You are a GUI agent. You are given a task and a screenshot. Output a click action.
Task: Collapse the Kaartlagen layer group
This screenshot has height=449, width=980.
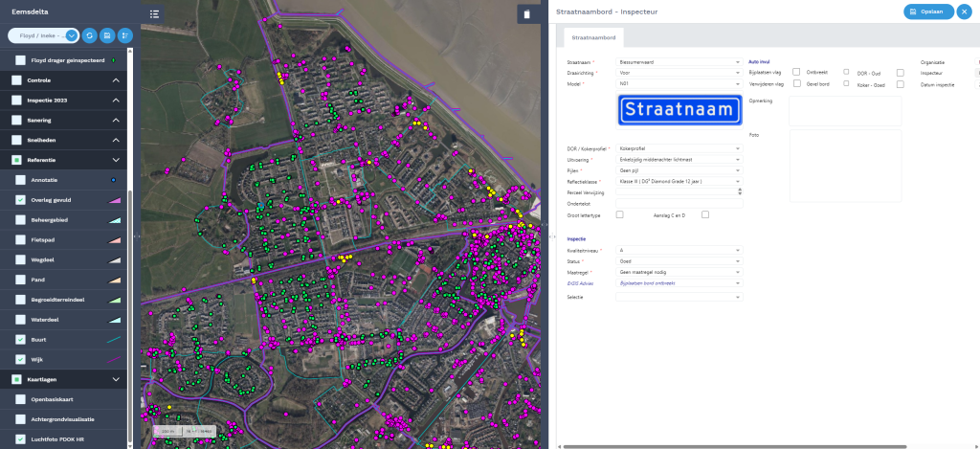click(116, 379)
